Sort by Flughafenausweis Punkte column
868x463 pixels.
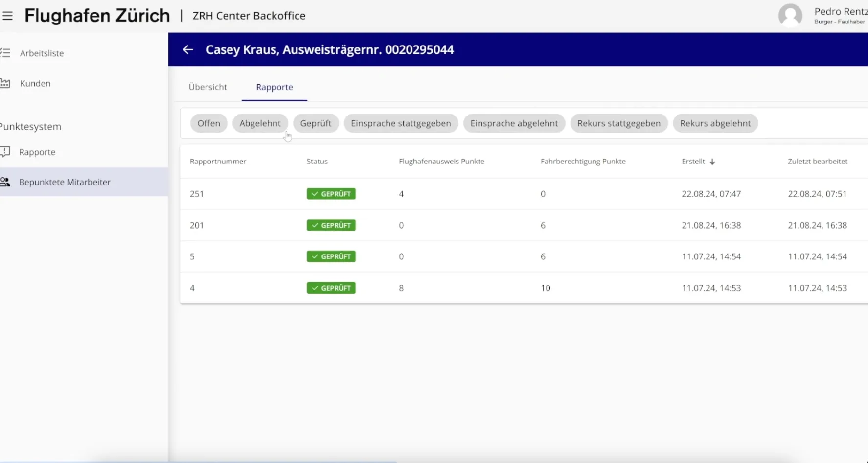tap(441, 162)
